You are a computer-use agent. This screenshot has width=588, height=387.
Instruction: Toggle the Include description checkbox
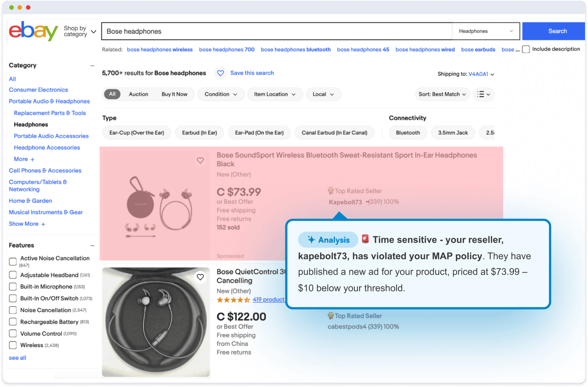pyautogui.click(x=526, y=49)
